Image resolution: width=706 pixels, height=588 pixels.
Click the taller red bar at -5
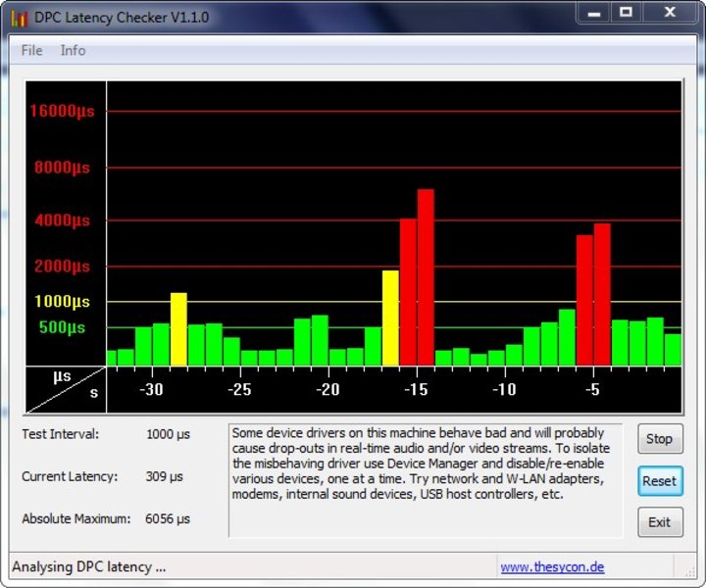point(602,294)
